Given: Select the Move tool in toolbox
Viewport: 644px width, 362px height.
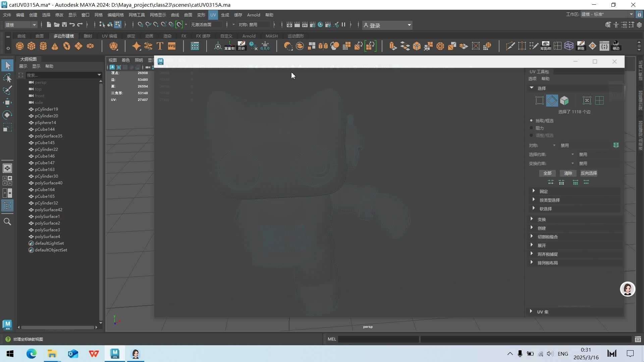Looking at the screenshot, I should coord(7,103).
